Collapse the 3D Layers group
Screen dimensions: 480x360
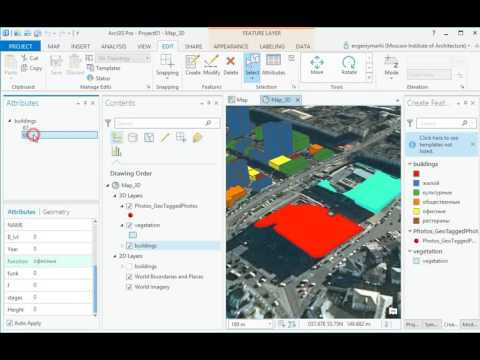[x=115, y=196]
